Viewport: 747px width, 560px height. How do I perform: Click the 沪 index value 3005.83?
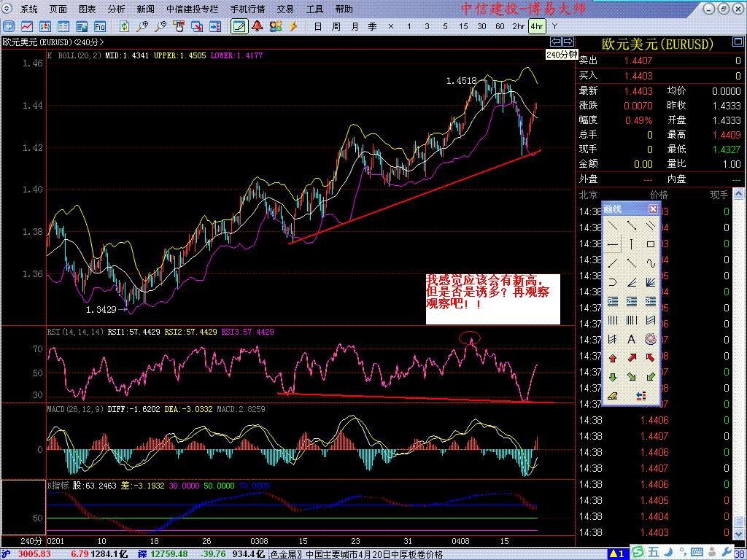coord(34,554)
